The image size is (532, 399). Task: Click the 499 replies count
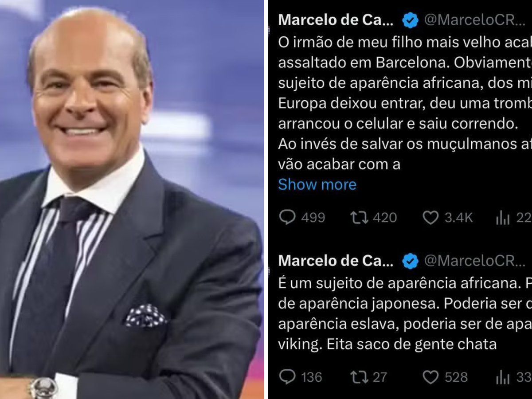pos(313,218)
